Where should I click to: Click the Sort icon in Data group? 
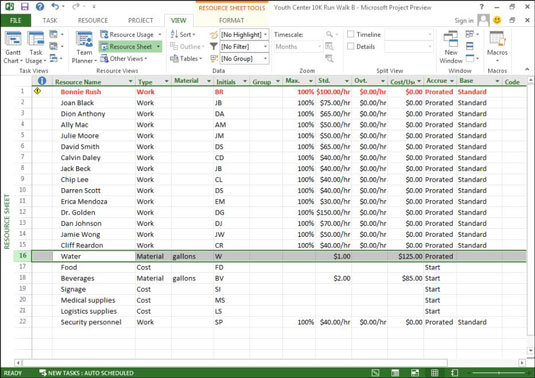[x=174, y=34]
